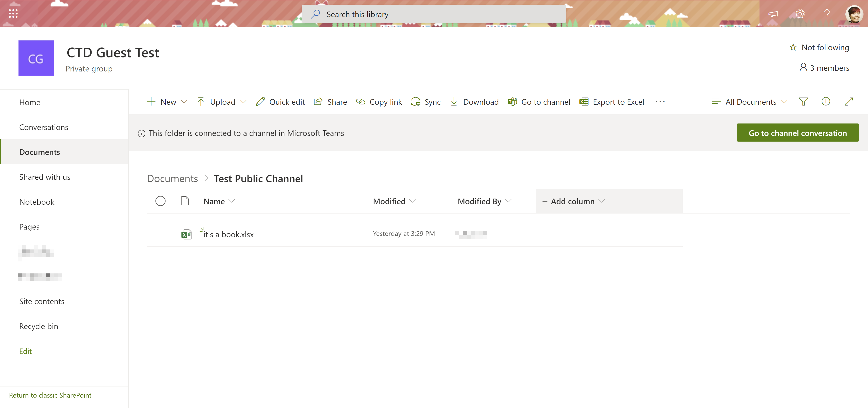Open Conversations in site navigation
The width and height of the screenshot is (868, 408).
(x=44, y=127)
